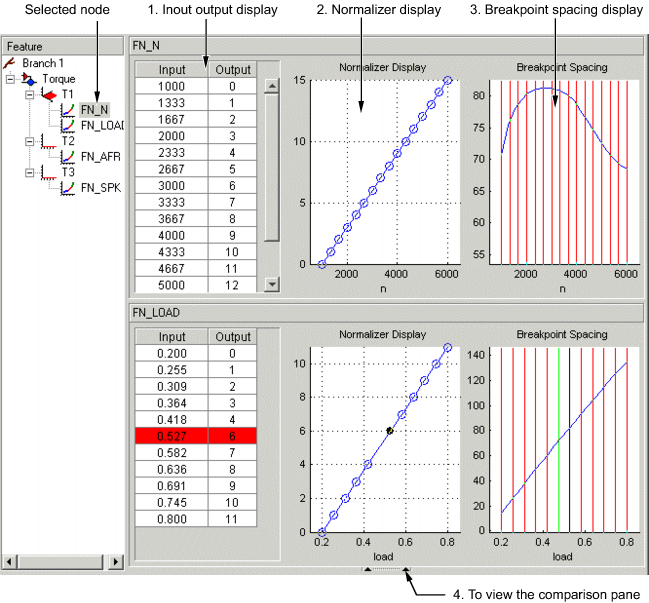Click the FN_N table vertical scroll thumb
The height and width of the screenshot is (603, 649).
[272, 168]
